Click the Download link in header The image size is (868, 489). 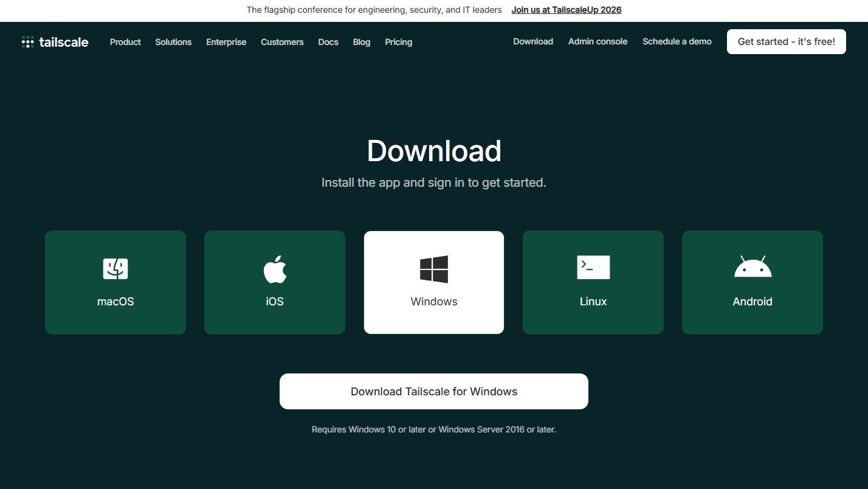click(533, 41)
